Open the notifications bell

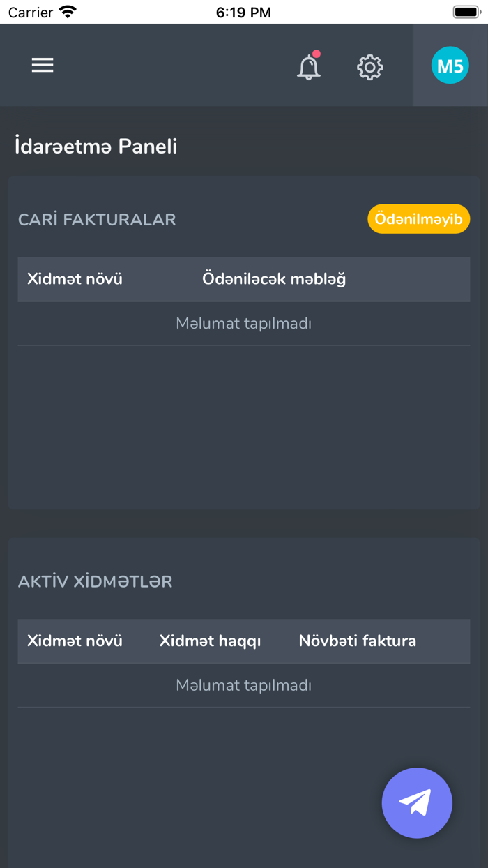[308, 67]
